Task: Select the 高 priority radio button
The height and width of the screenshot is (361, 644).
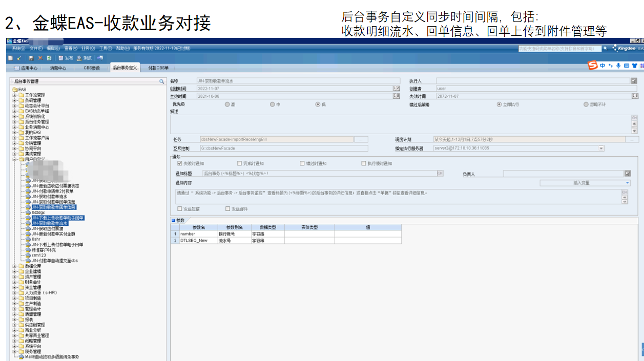Action: 227,104
